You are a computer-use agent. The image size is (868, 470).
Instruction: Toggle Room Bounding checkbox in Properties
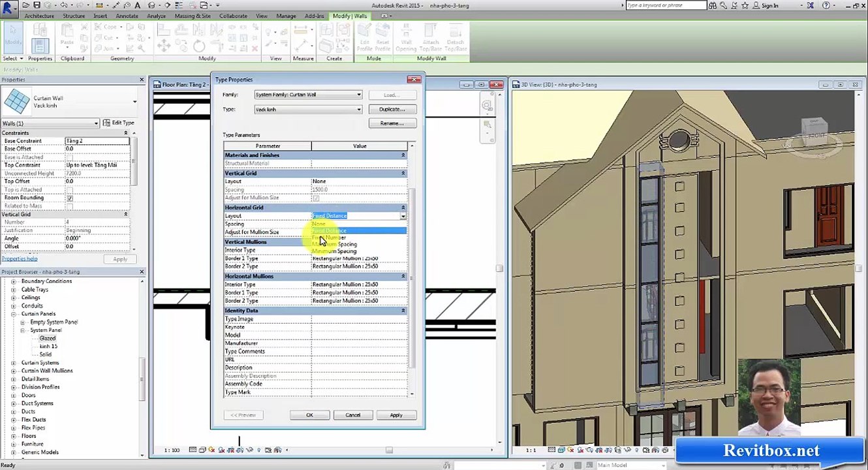click(69, 198)
